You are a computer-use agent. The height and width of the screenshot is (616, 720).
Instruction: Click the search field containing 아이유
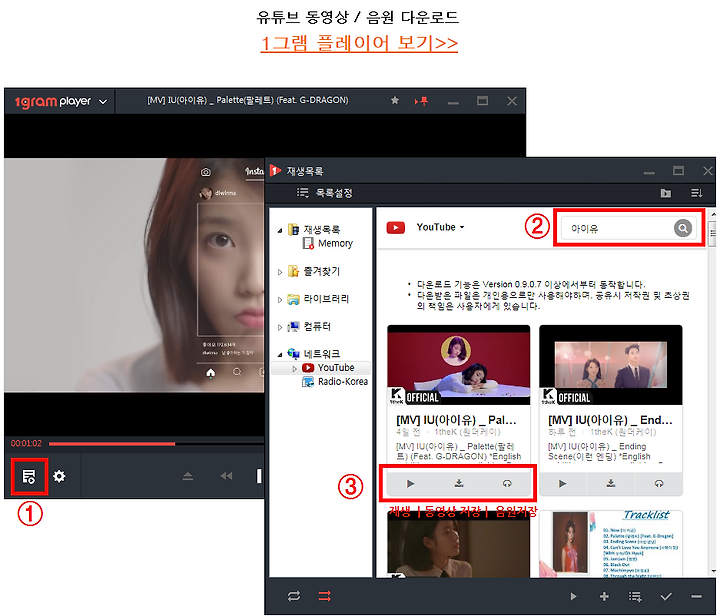point(616,228)
